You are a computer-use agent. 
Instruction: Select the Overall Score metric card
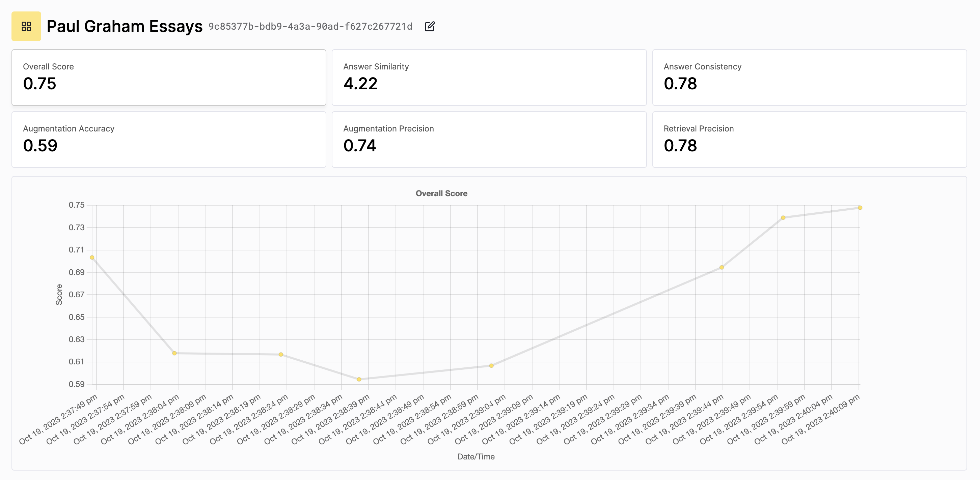pyautogui.click(x=168, y=77)
